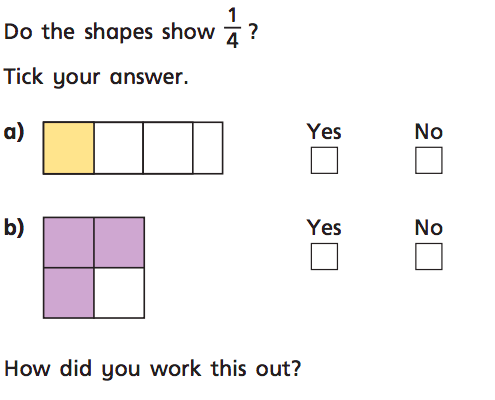
Task: Click the Yes label for question a
Action: pyautogui.click(x=324, y=132)
